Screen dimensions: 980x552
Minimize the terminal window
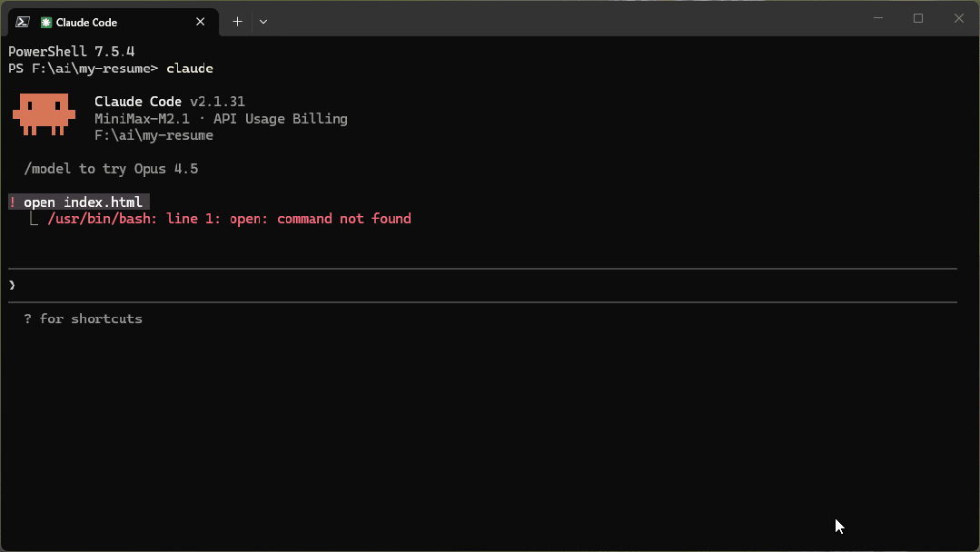pyautogui.click(x=878, y=18)
